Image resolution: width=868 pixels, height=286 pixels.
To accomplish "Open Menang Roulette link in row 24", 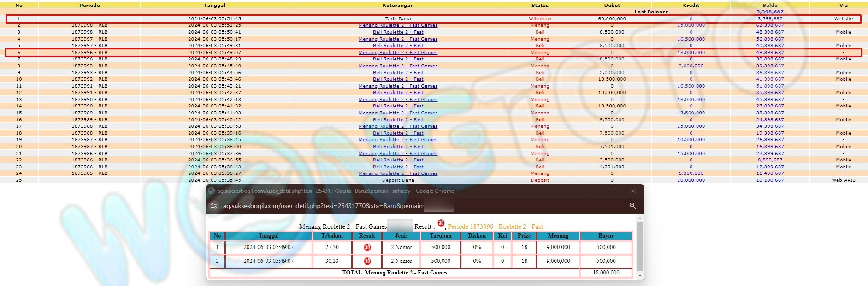I will tap(398, 173).
